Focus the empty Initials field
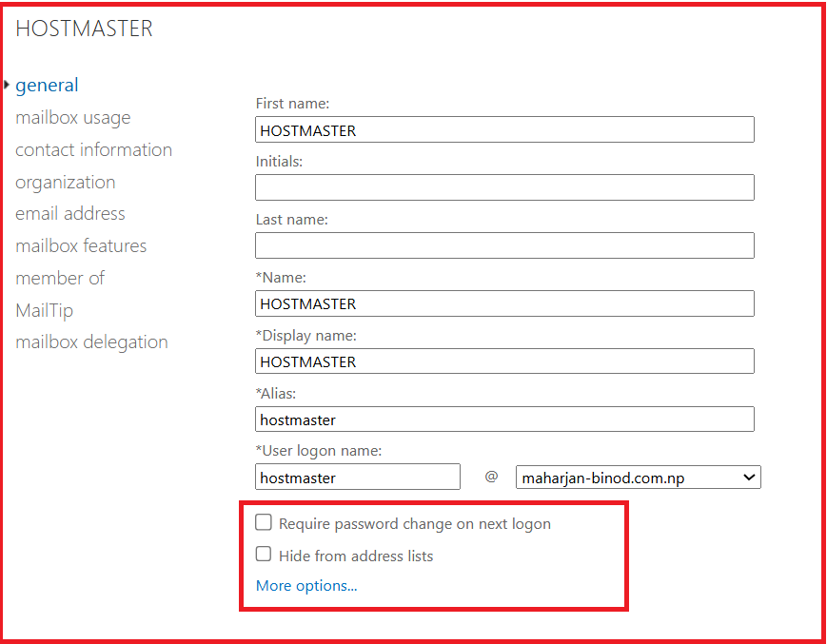This screenshot has height=644, width=827. click(504, 187)
